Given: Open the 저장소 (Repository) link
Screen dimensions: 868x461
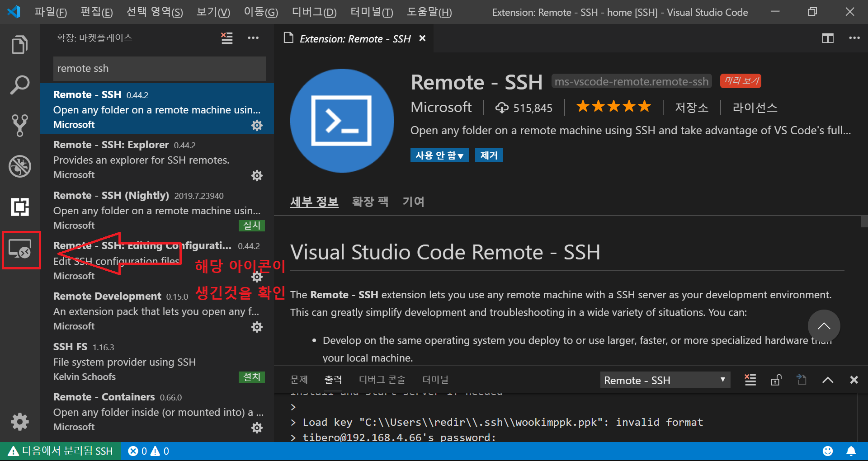Looking at the screenshot, I should click(x=691, y=108).
